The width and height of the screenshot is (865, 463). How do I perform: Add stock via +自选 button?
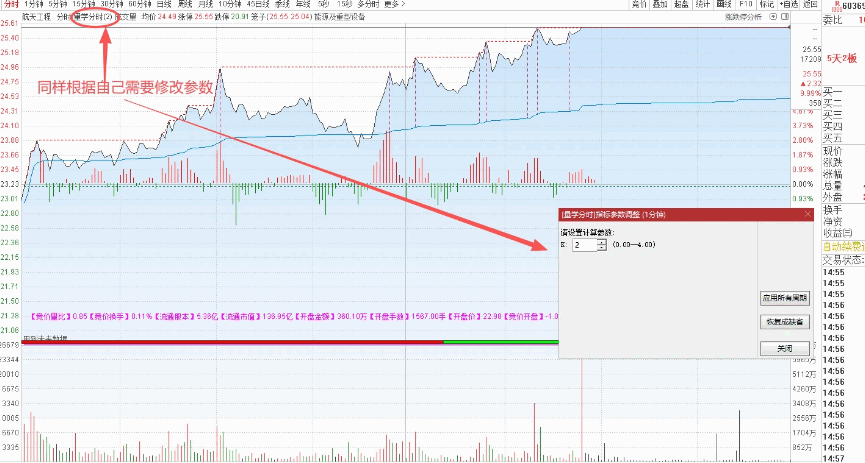click(789, 4)
